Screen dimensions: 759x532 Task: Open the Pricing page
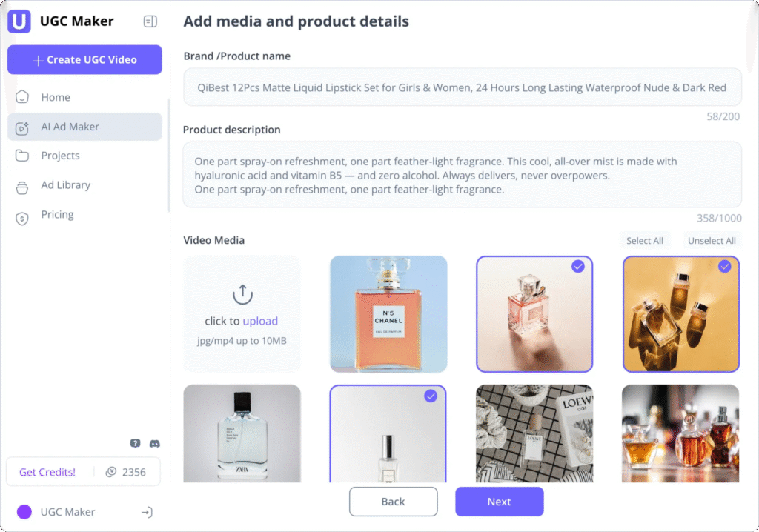click(x=57, y=215)
